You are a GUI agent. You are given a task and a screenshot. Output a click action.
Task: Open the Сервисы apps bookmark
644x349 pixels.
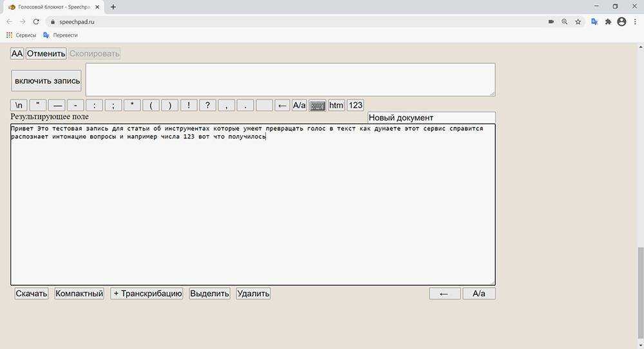point(21,35)
